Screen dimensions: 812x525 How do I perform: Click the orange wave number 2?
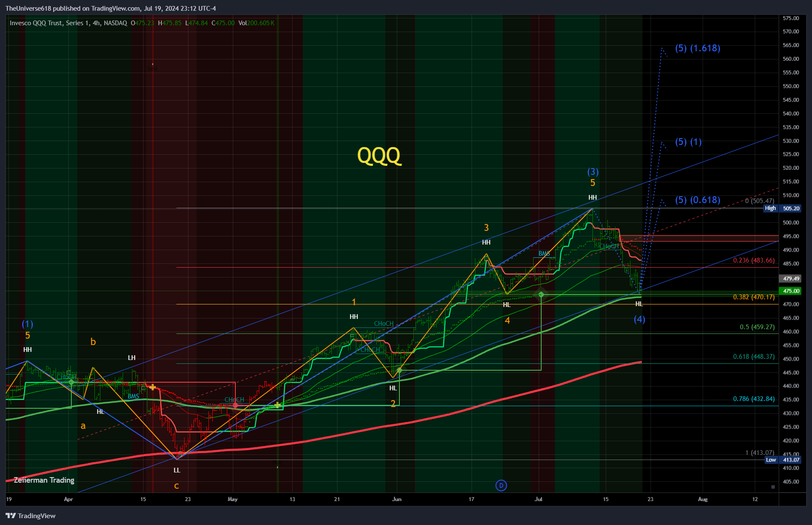393,404
